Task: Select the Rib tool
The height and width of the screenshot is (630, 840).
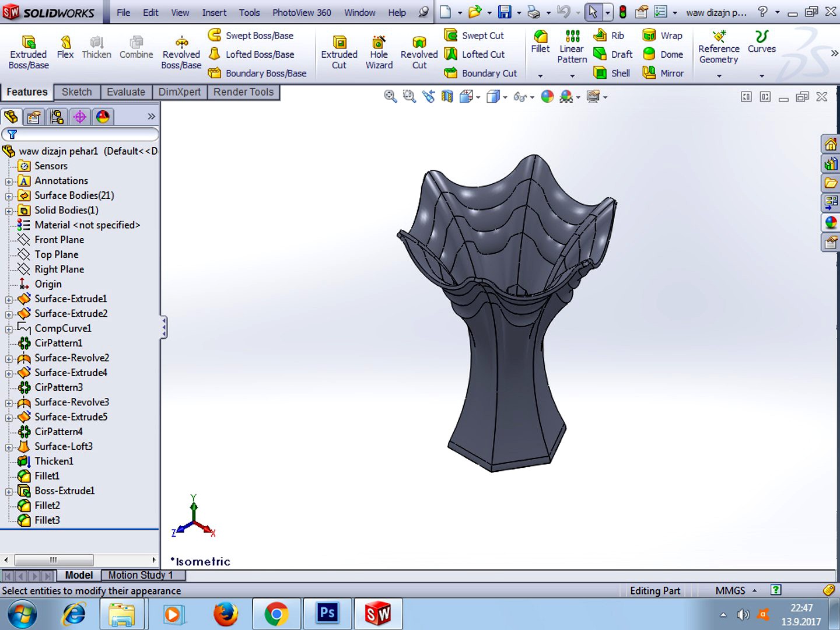Action: coord(608,36)
